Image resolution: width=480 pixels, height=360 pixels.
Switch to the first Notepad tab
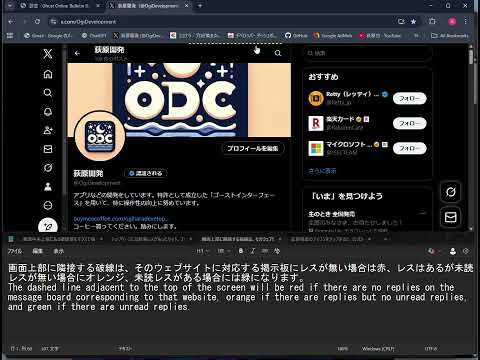tap(59, 239)
